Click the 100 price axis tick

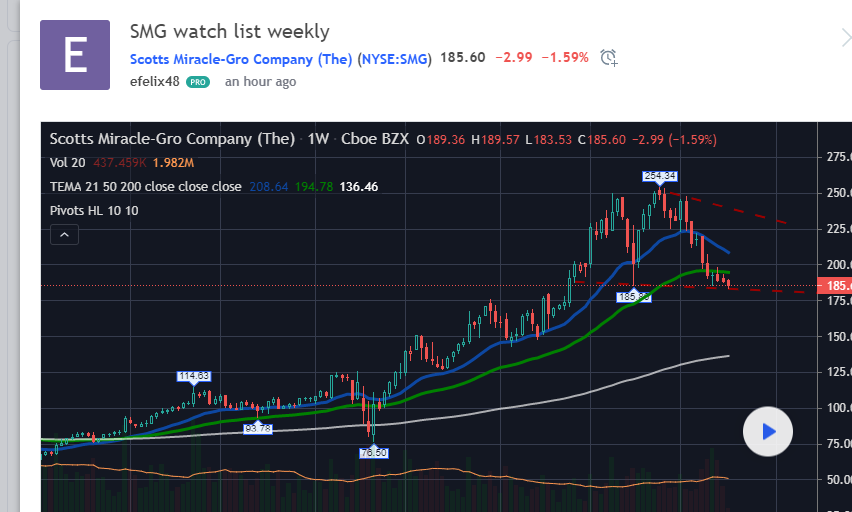point(838,408)
